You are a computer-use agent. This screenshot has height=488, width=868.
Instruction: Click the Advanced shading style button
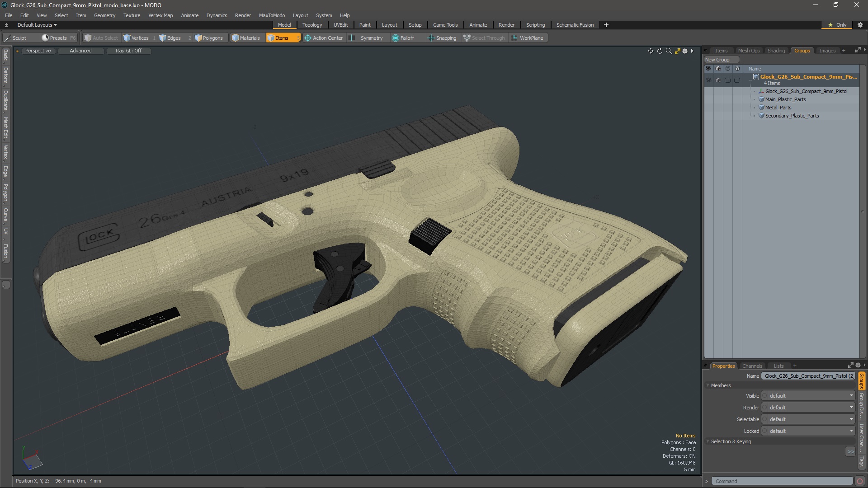pos(80,51)
